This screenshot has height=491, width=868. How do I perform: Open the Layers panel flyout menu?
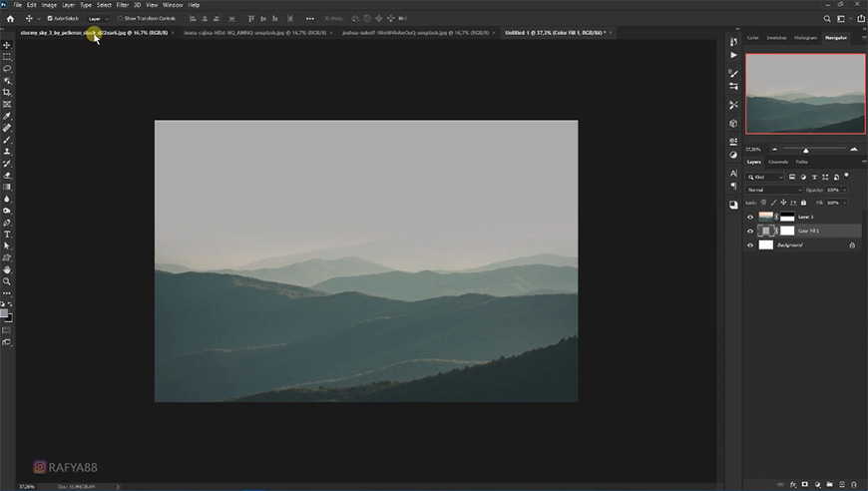pos(864,162)
